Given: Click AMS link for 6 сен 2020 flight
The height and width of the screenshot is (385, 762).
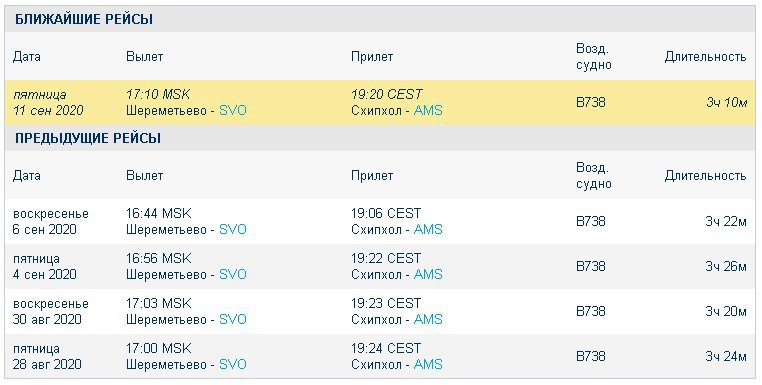Looking at the screenshot, I should (428, 229).
